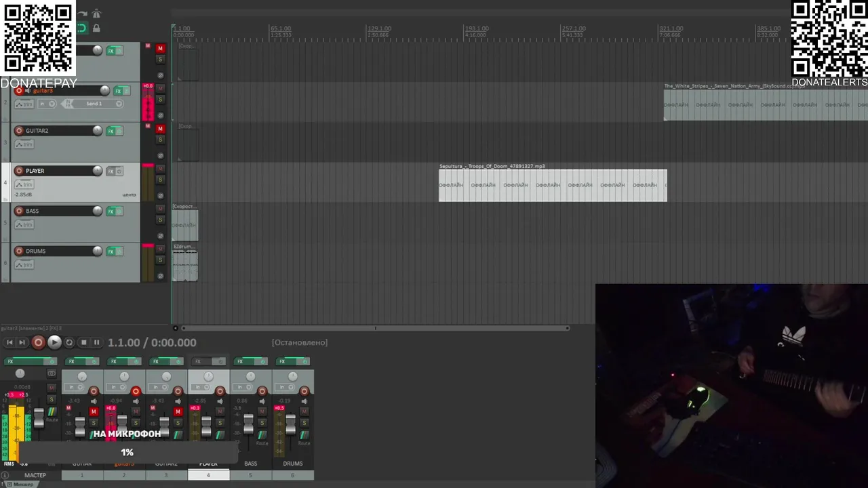Select mixer strip number 5 tab
Image resolution: width=868 pixels, height=488 pixels.
250,475
